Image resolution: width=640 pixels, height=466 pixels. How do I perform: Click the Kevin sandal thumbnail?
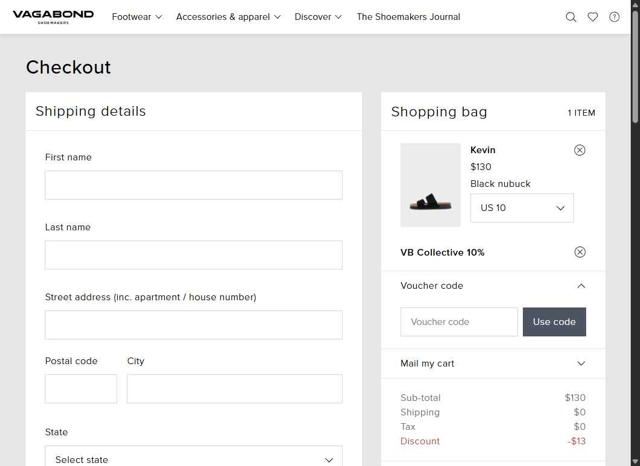point(430,185)
